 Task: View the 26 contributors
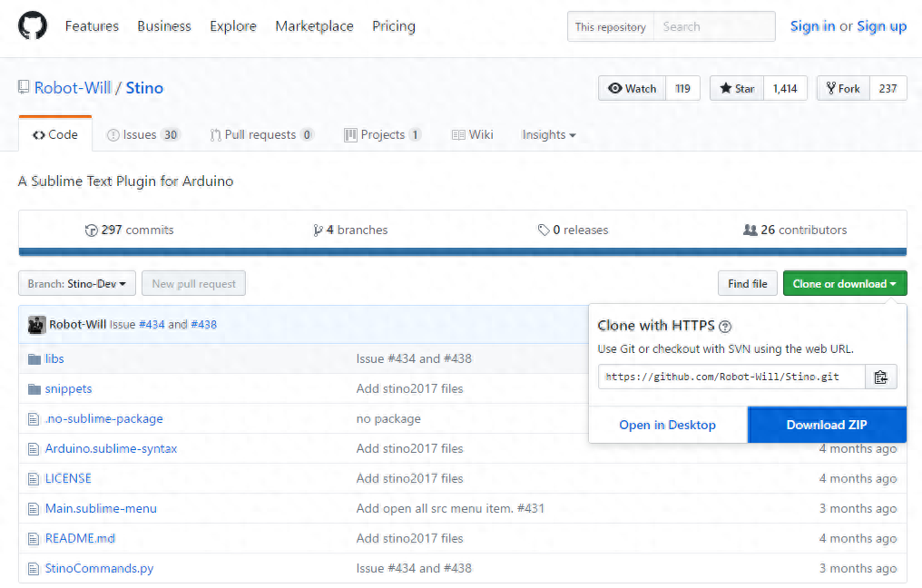[x=795, y=230]
